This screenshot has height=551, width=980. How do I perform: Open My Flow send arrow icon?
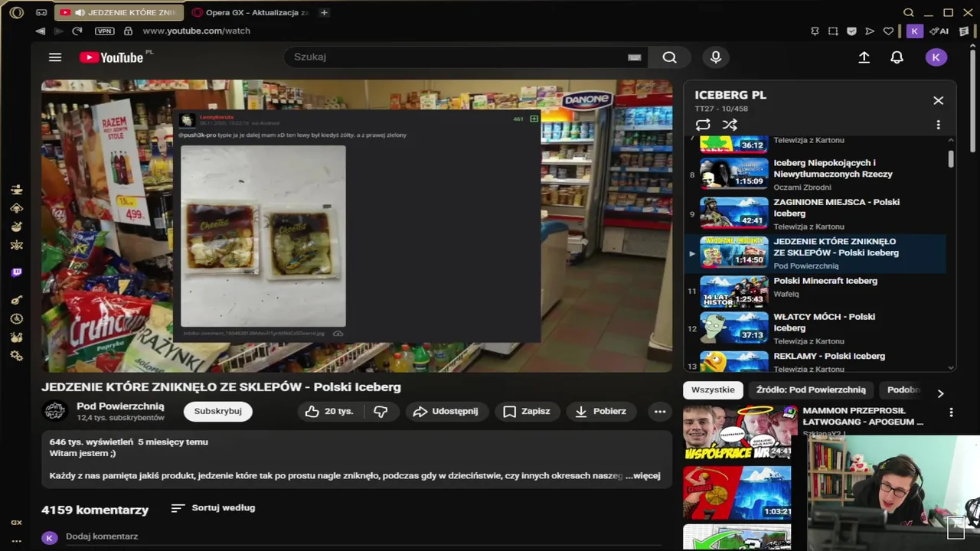(x=870, y=31)
